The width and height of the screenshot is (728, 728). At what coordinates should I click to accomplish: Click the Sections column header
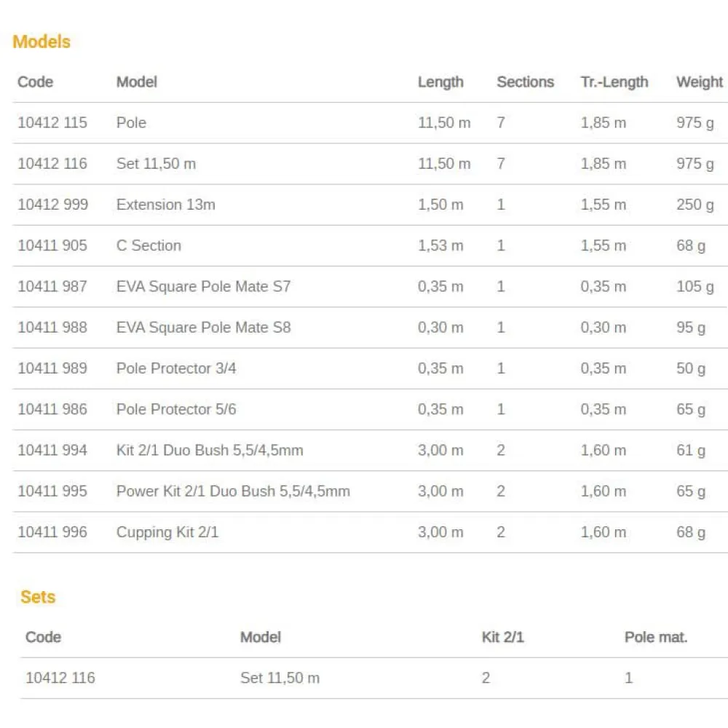tap(525, 82)
